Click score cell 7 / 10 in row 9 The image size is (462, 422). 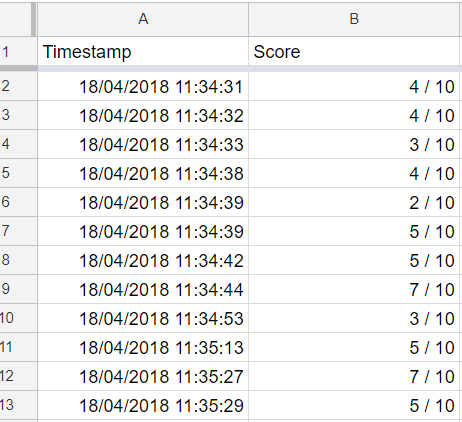click(354, 289)
